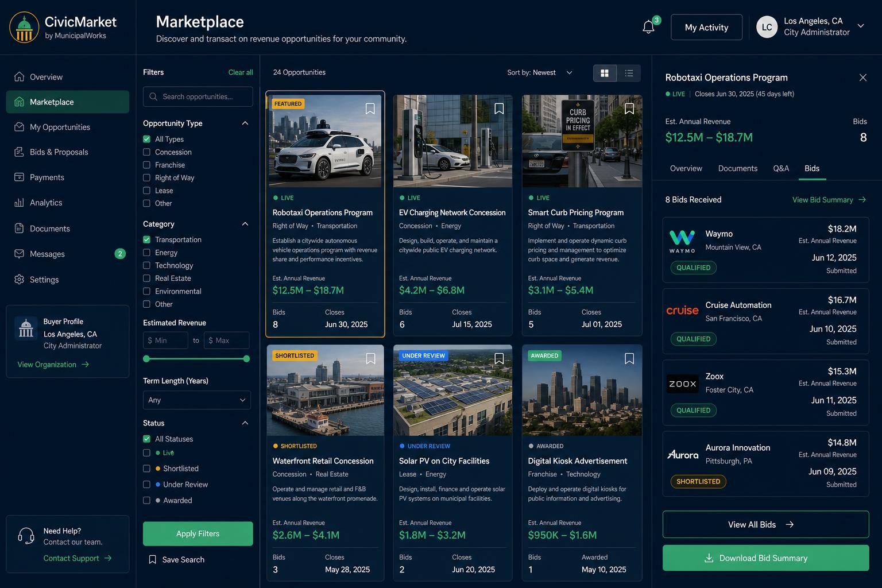Screen dimensions: 882x588
Task: Open the notifications bell
Action: point(648,27)
